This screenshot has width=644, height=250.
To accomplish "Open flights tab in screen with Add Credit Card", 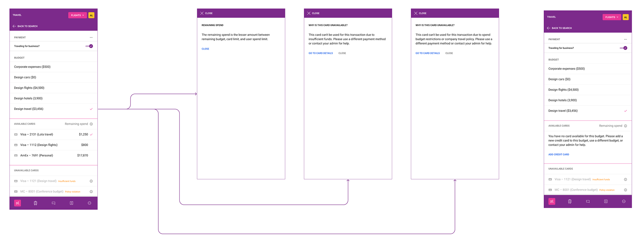I will coord(552,201).
